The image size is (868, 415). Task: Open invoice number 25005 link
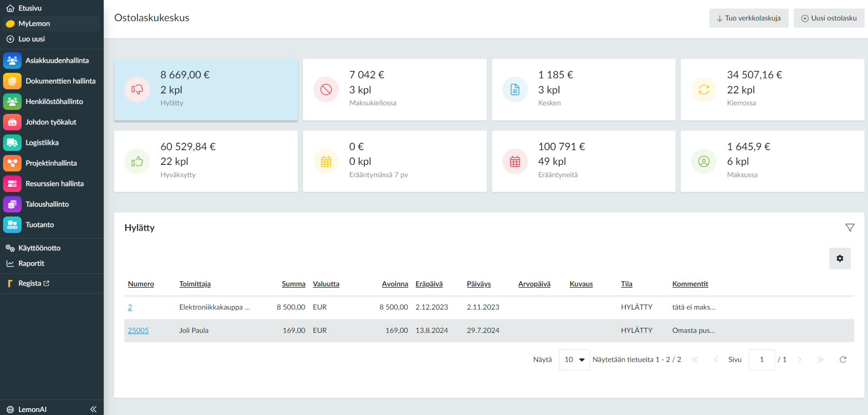click(x=138, y=330)
